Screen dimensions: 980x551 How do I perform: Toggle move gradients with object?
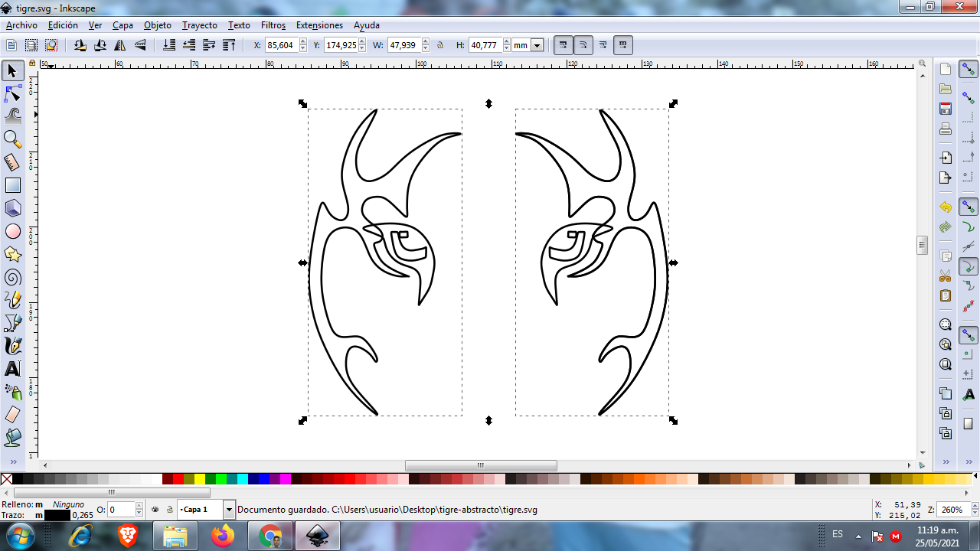click(603, 45)
